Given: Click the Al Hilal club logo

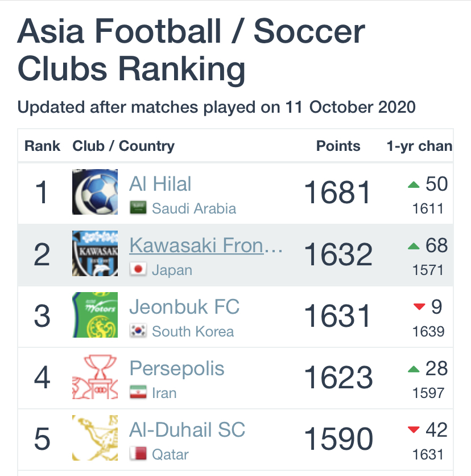Looking at the screenshot, I should pos(95,192).
